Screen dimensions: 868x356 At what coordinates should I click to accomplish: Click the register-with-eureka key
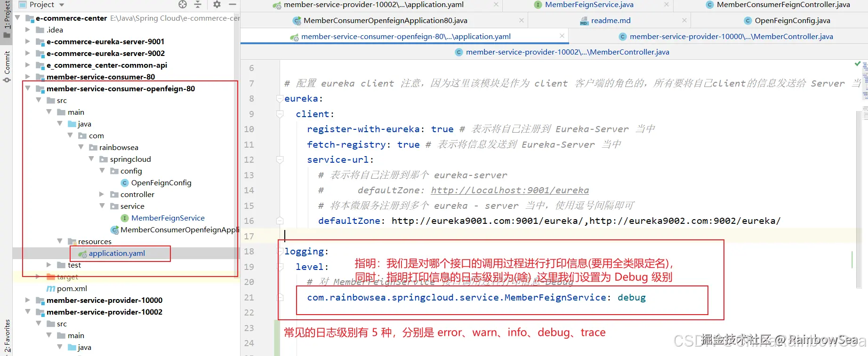click(363, 129)
